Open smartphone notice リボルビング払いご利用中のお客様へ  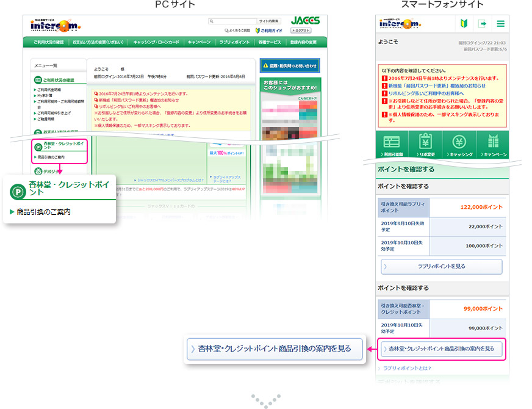point(426,93)
